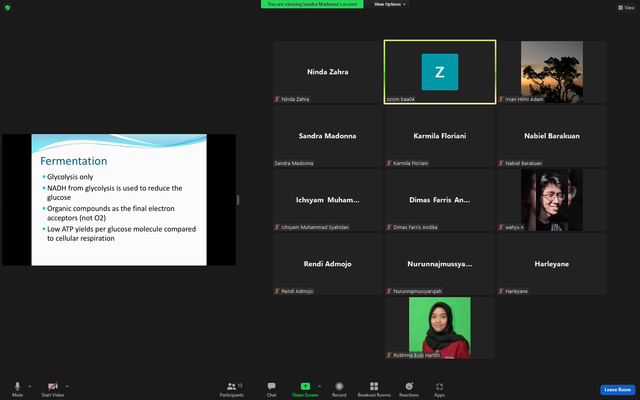
Task: Select the zoom baa04 tile
Action: tap(440, 72)
